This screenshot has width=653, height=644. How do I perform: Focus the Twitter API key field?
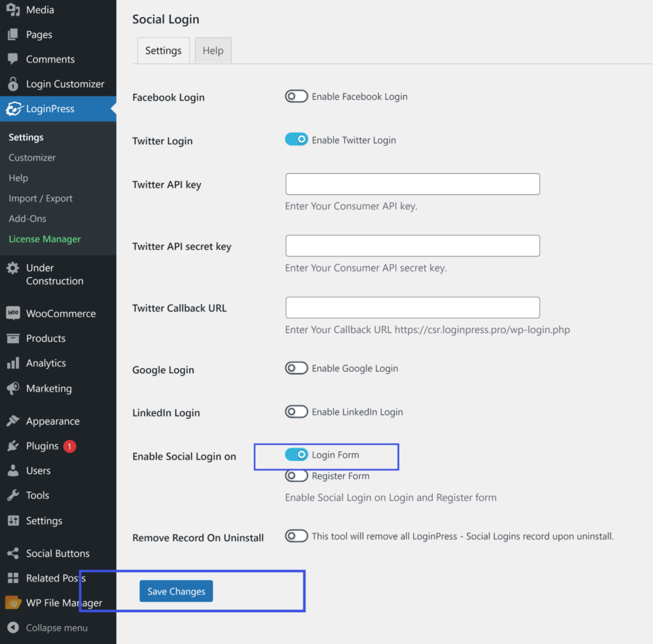click(413, 184)
